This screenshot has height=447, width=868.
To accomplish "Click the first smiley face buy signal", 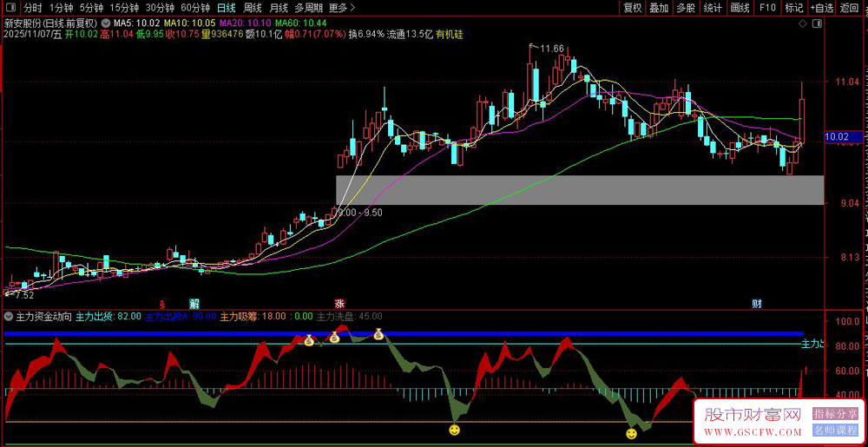I will click(x=454, y=430).
